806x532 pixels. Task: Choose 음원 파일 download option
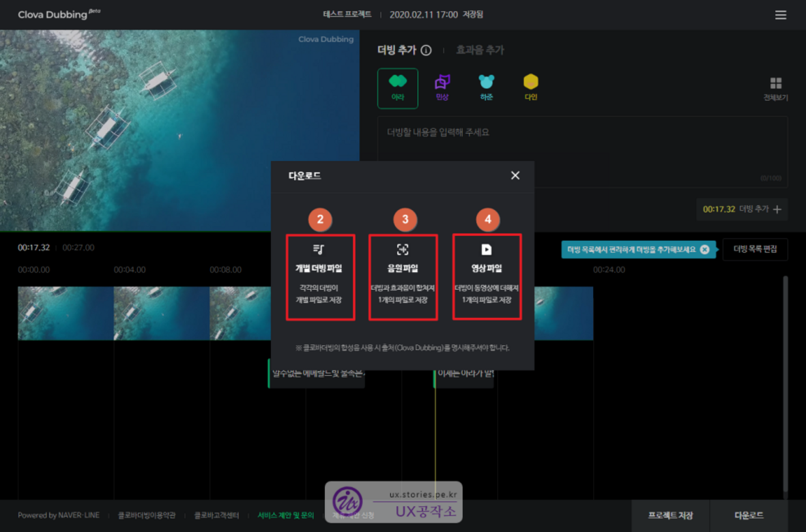403,277
